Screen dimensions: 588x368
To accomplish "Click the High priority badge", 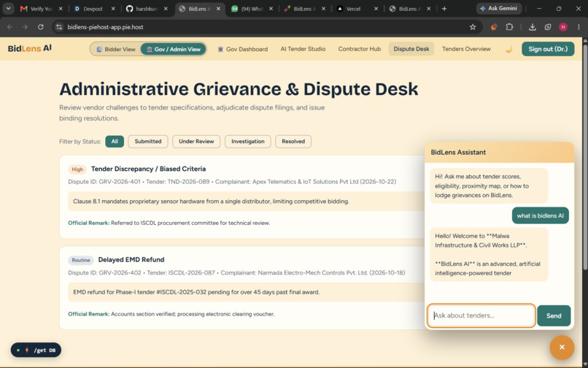I will click(77, 169).
